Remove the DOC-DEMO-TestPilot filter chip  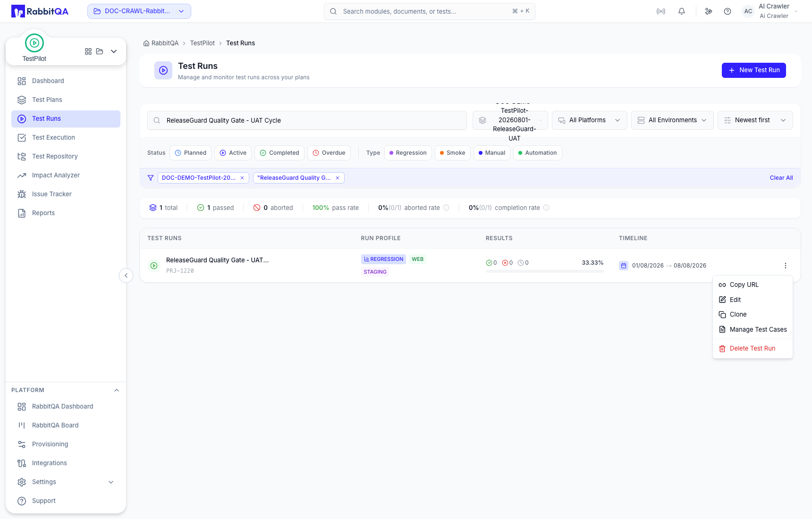coord(242,178)
